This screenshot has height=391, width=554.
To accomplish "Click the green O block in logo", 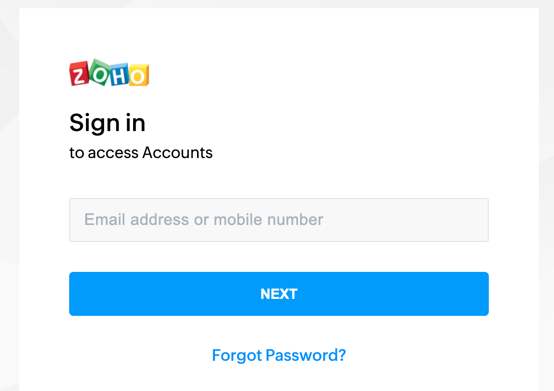I will pyautogui.click(x=100, y=72).
